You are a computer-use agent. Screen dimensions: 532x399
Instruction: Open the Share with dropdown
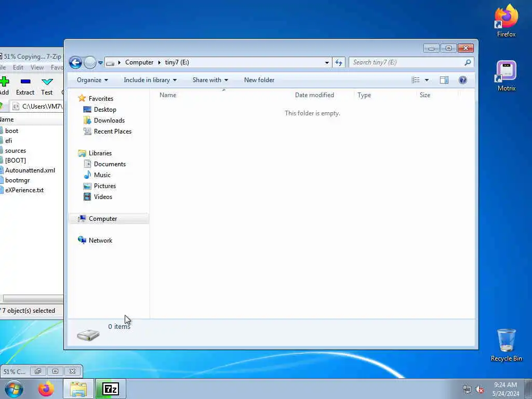[210, 80]
